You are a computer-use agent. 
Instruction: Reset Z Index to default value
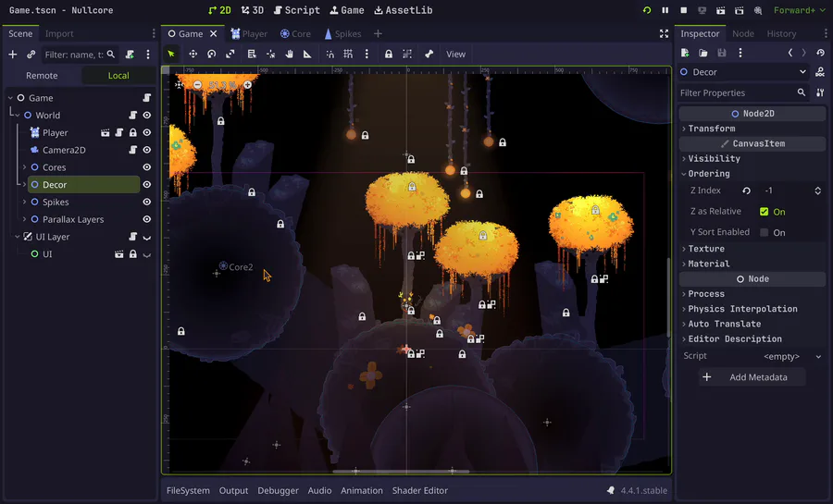746,191
